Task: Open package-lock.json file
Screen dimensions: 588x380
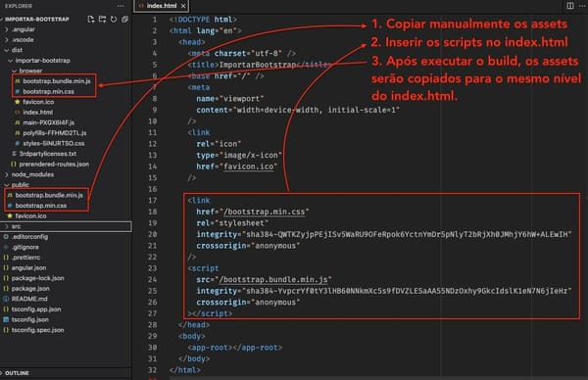Action: click(x=37, y=278)
